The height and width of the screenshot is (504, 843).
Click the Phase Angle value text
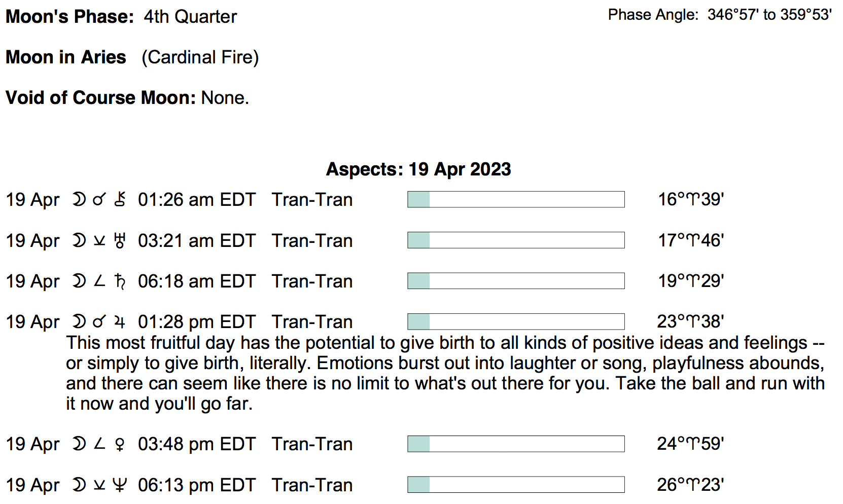769,15
